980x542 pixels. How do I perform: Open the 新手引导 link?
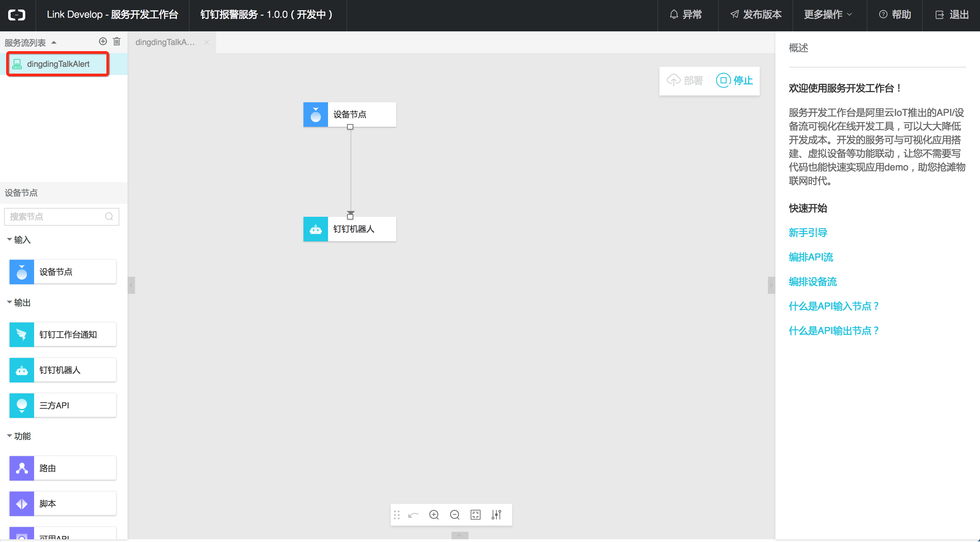pyautogui.click(x=808, y=233)
